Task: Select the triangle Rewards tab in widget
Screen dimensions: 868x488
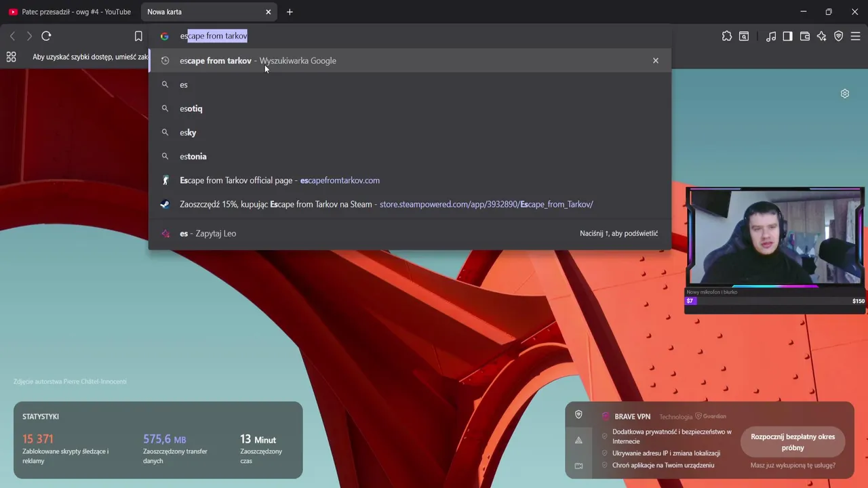Action: (578, 440)
